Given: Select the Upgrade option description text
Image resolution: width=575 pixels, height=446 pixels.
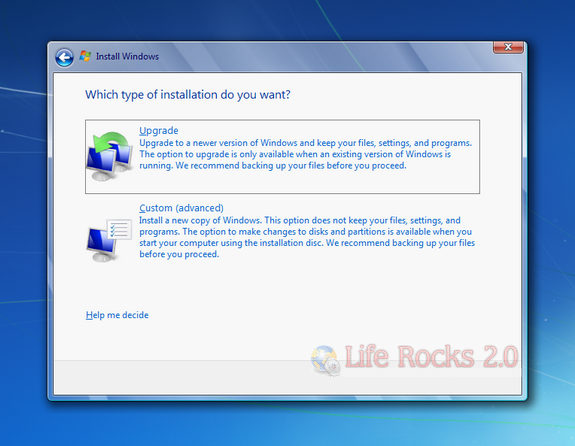Looking at the screenshot, I should click(x=305, y=154).
